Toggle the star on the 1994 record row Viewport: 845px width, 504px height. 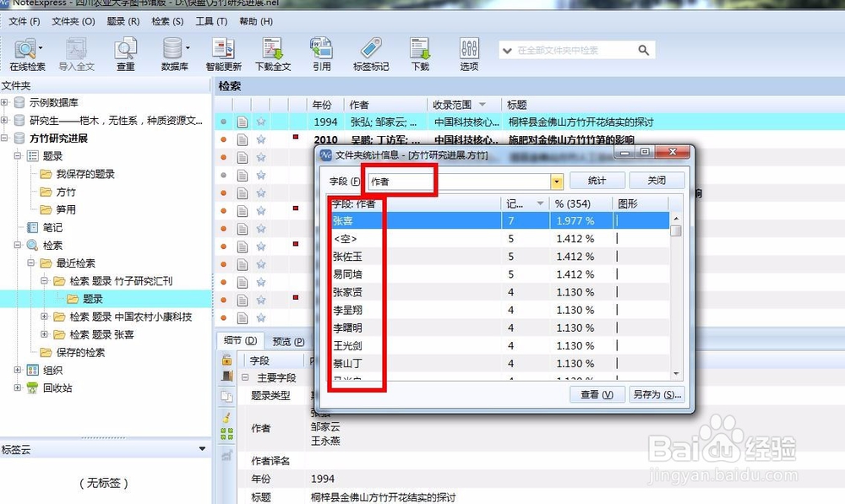pos(261,122)
